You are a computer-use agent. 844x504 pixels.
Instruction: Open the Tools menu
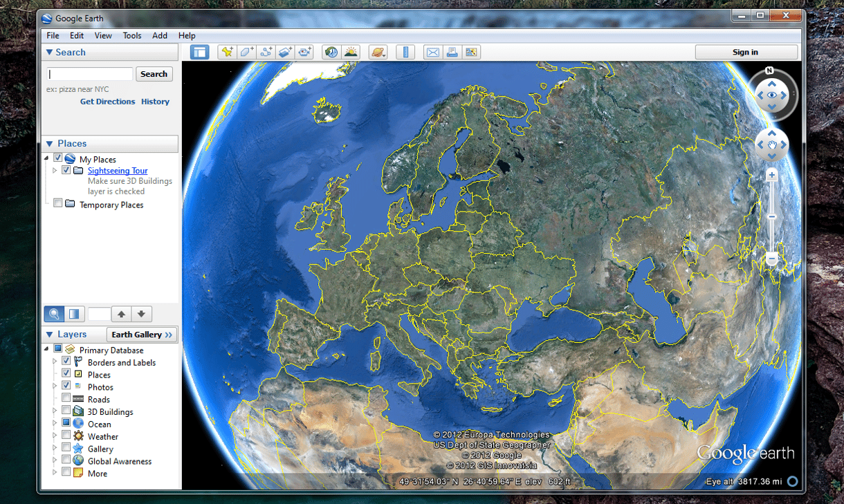132,36
